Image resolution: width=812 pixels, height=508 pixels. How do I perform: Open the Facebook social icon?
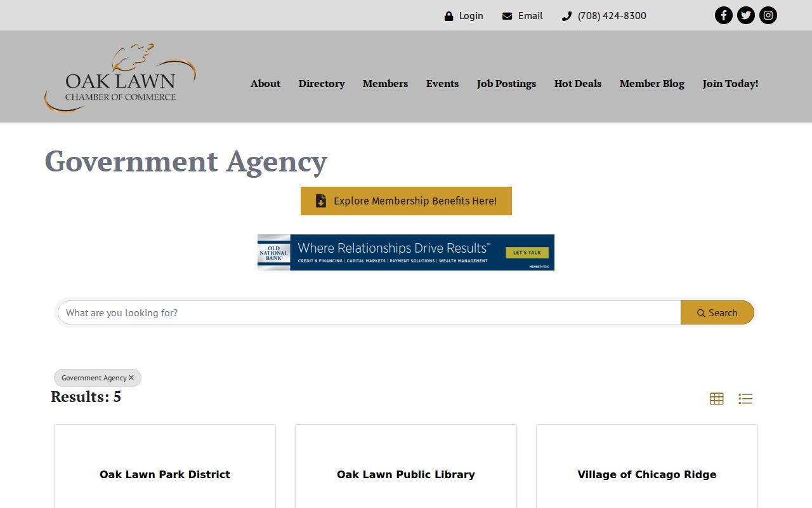point(724,15)
